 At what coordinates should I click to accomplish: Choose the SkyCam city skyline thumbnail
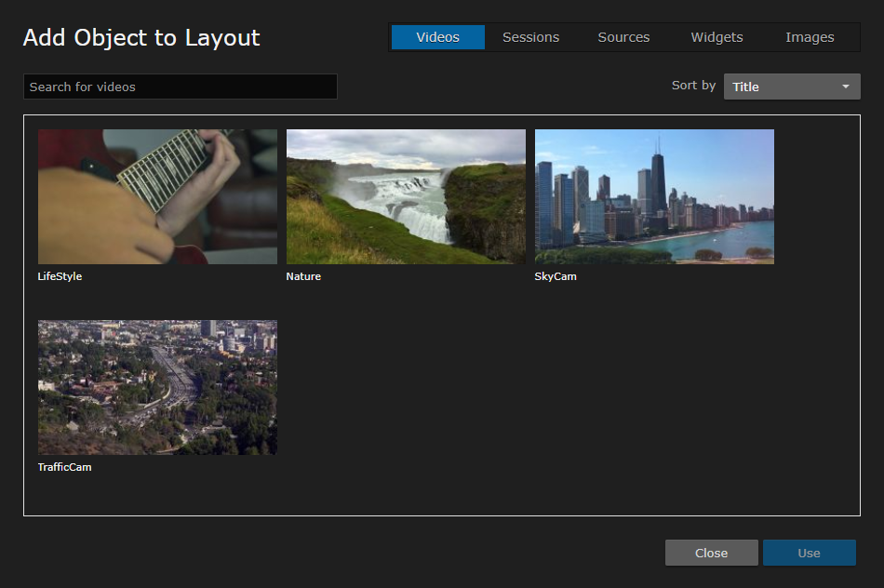pyautogui.click(x=653, y=196)
